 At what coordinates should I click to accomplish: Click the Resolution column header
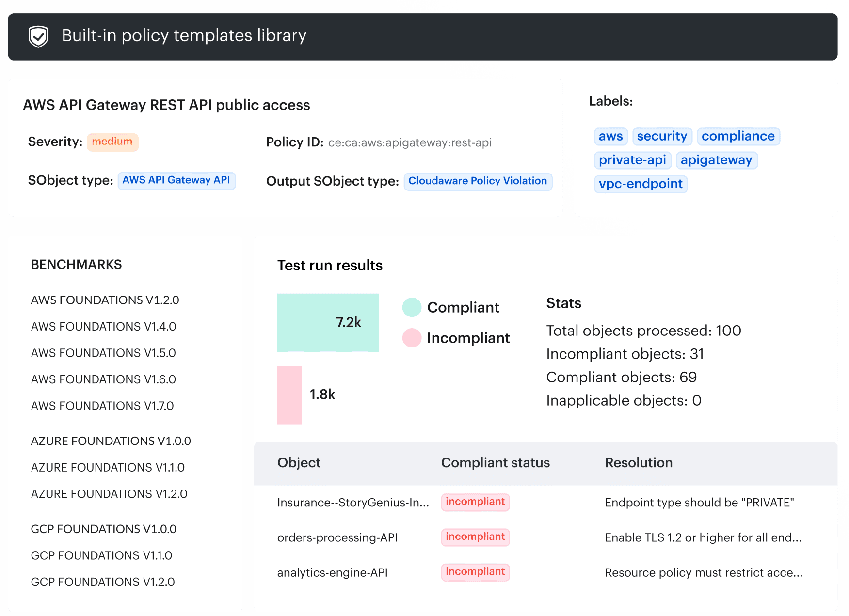point(639,463)
